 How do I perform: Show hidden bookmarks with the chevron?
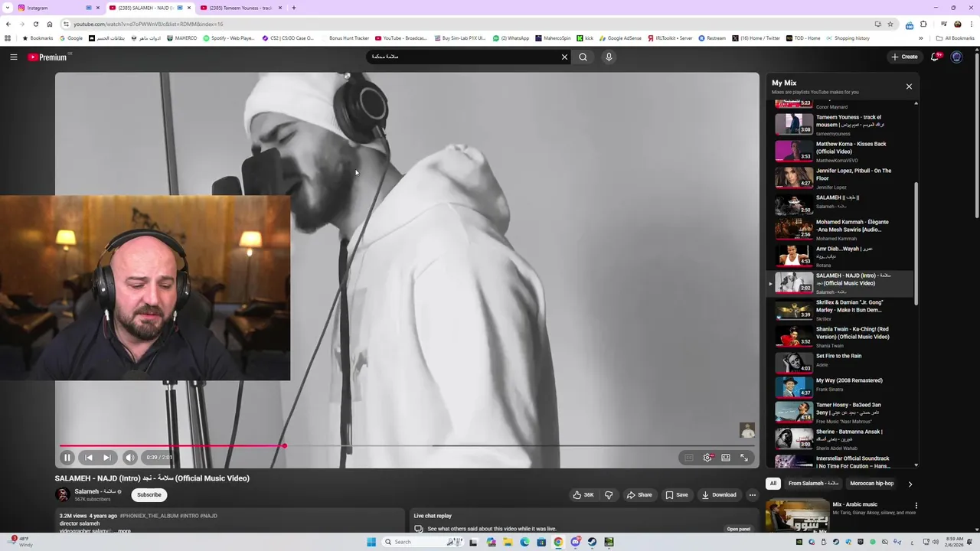[920, 38]
